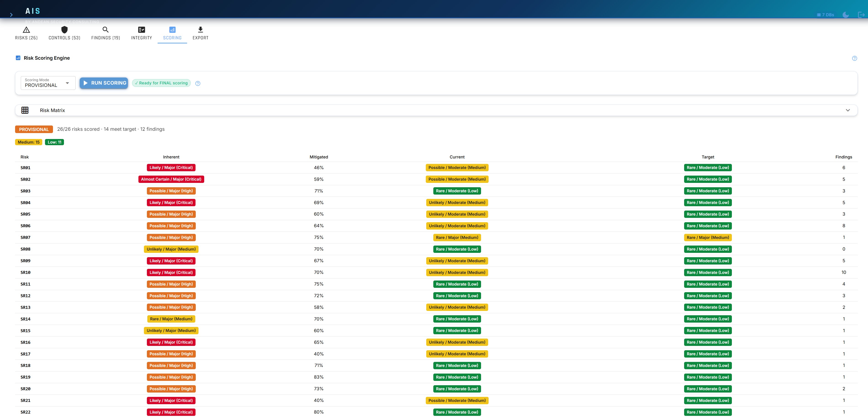Click the RUN SCORING button
This screenshot has width=868, height=417.
(104, 83)
